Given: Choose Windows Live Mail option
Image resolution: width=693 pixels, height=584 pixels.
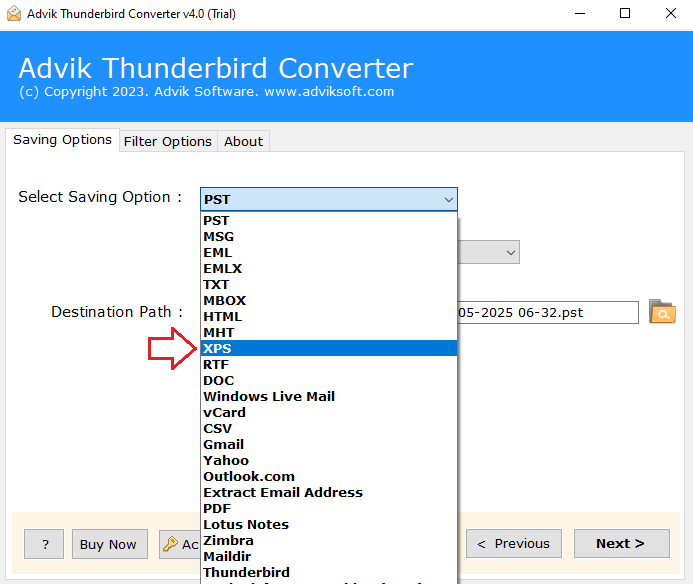Looking at the screenshot, I should [x=328, y=396].
